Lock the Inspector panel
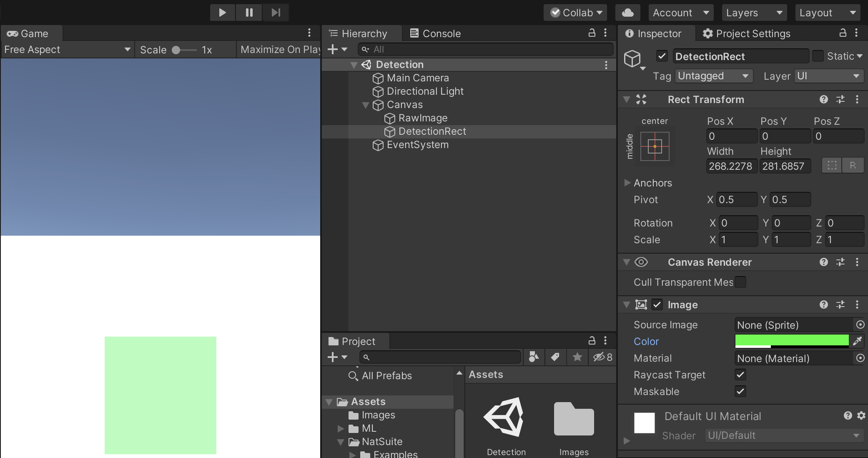This screenshot has width=868, height=458. point(843,33)
